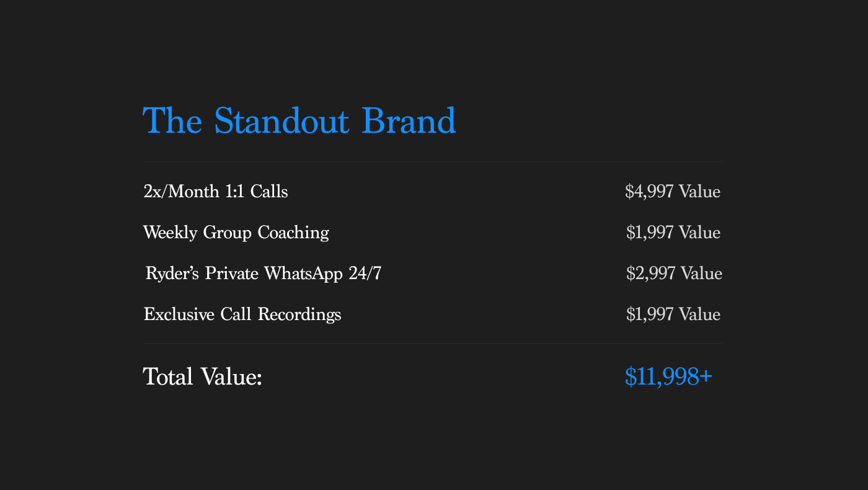This screenshot has width=868, height=490.
Task: Click the divider line above Total Value
Action: tap(433, 344)
